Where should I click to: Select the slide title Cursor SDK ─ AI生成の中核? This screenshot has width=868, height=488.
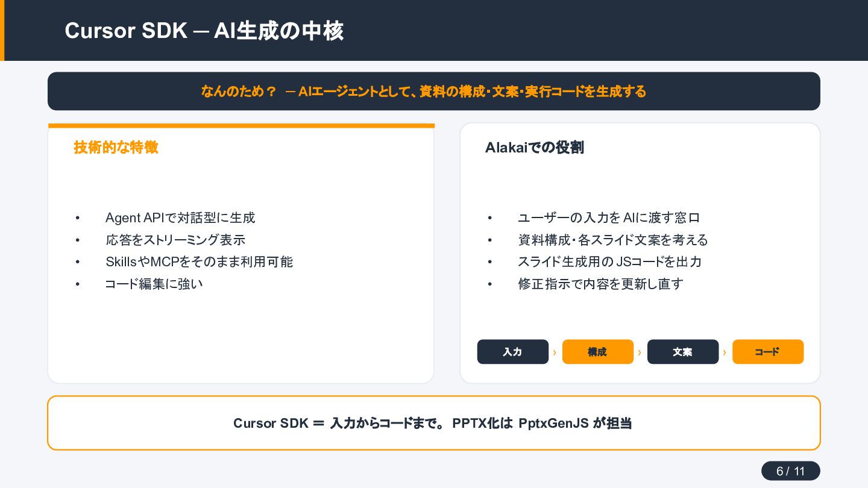(204, 31)
